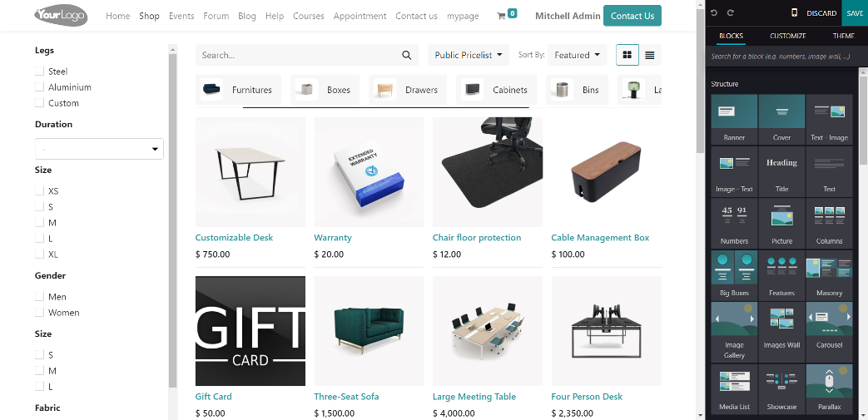
Task: Open the Customizable Desk product link
Action: point(234,237)
